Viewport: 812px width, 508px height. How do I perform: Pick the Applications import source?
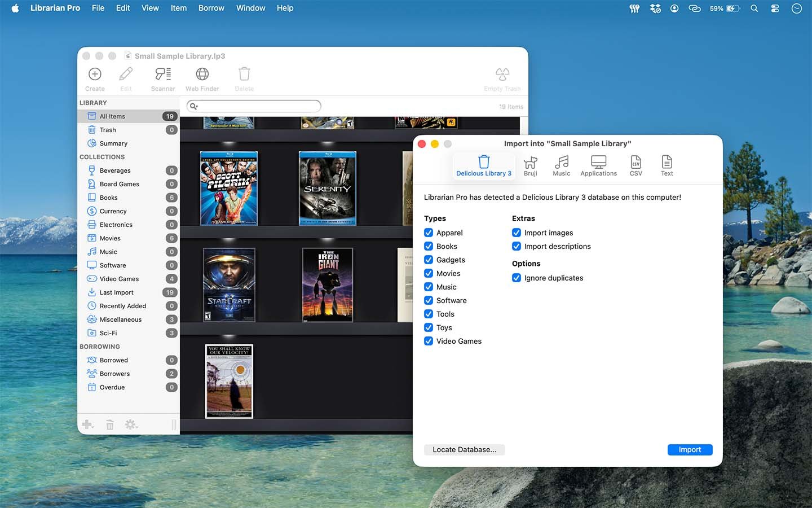click(x=598, y=165)
